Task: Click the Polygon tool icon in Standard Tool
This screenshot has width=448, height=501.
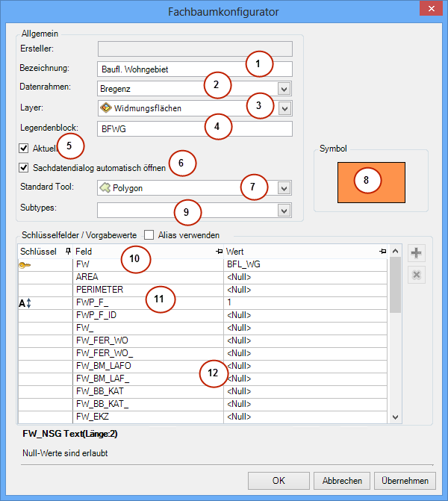Action: click(105, 187)
